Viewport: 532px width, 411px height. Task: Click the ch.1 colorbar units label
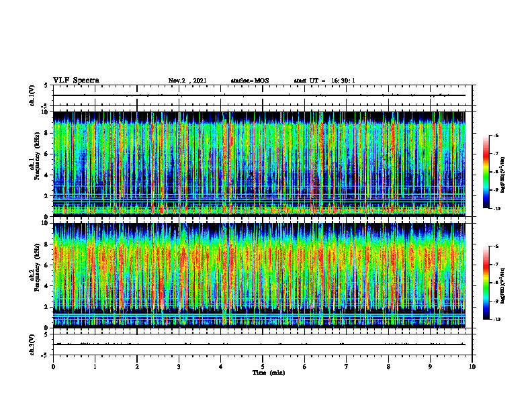(503, 175)
